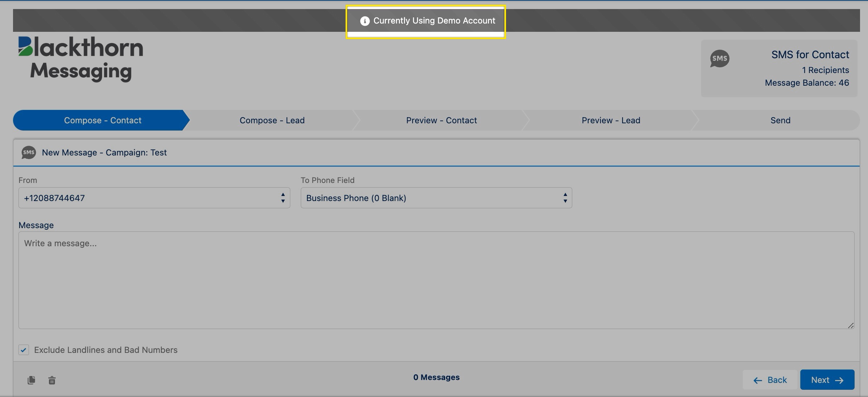The image size is (868, 397).
Task: Click the To Phone Field label
Action: [x=327, y=180]
